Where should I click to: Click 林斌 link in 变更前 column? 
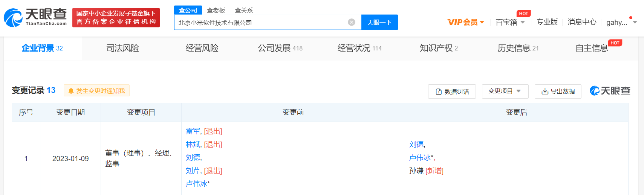tap(193, 145)
